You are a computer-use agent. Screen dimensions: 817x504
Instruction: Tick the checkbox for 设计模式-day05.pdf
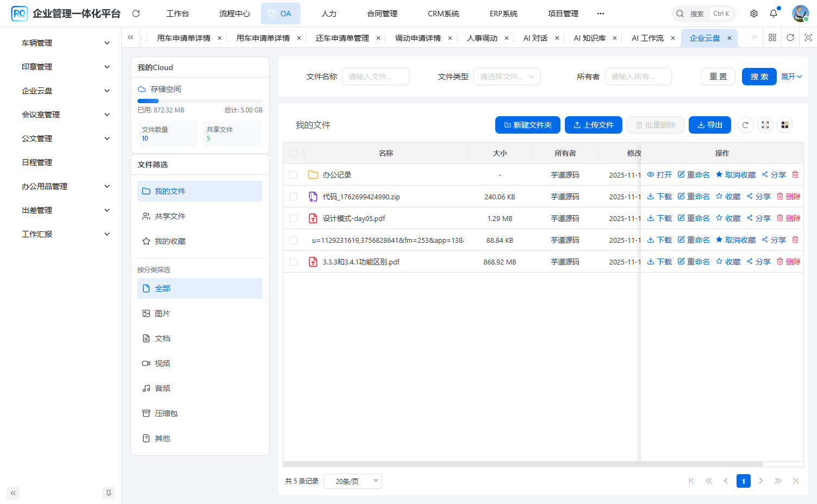click(293, 218)
